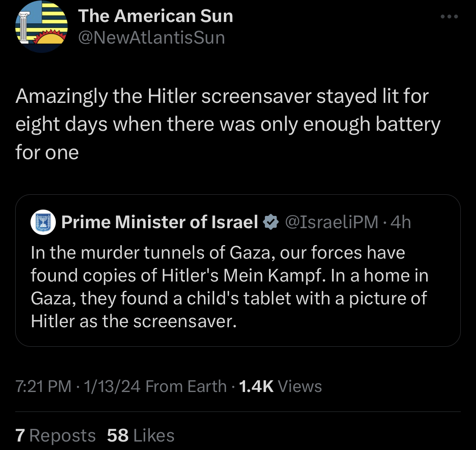Click the verified badge next to Israel PM

(x=271, y=222)
